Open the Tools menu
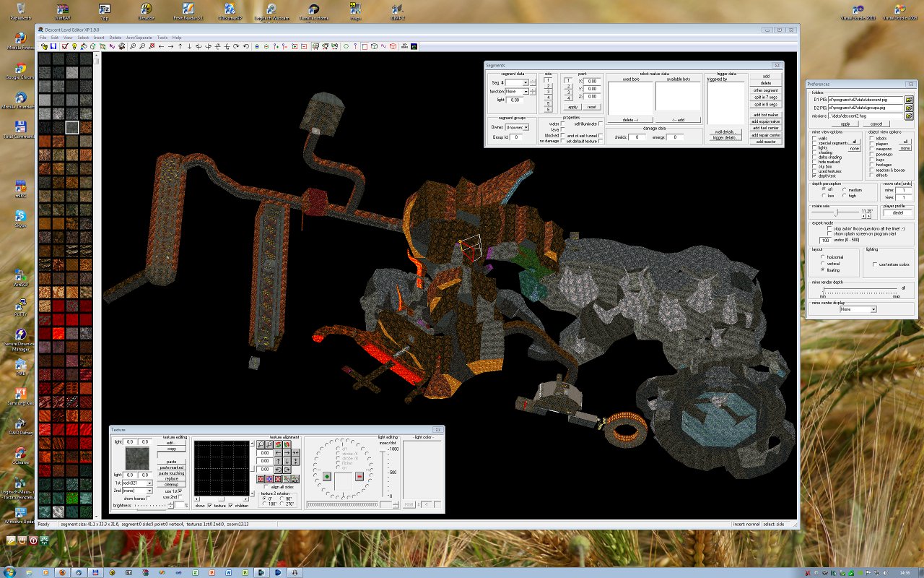The image size is (924, 578). (162, 38)
